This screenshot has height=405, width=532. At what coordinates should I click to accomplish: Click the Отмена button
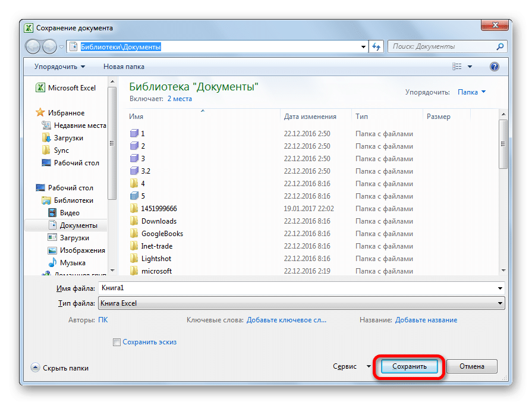coord(471,367)
